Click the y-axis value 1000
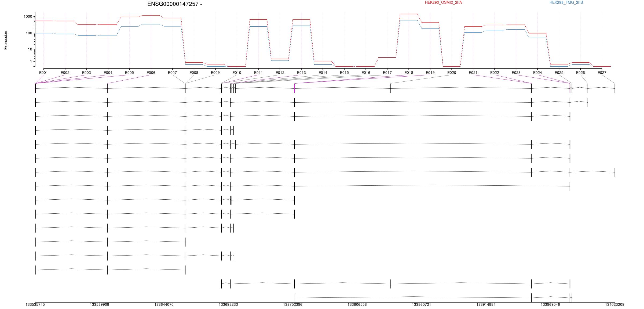The image size is (644, 309). coord(28,17)
